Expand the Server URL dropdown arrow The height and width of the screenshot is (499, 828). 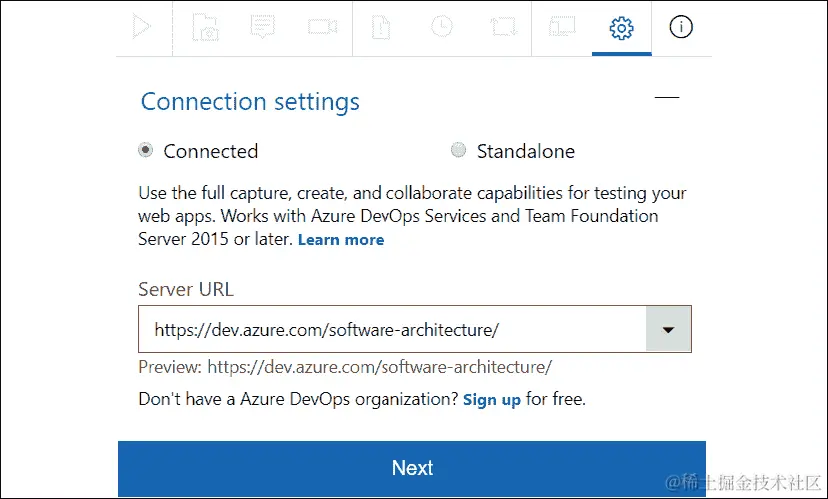pyautogui.click(x=669, y=329)
